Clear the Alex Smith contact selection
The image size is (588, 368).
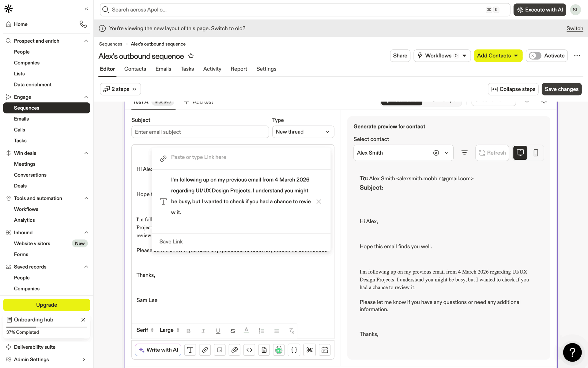click(436, 153)
